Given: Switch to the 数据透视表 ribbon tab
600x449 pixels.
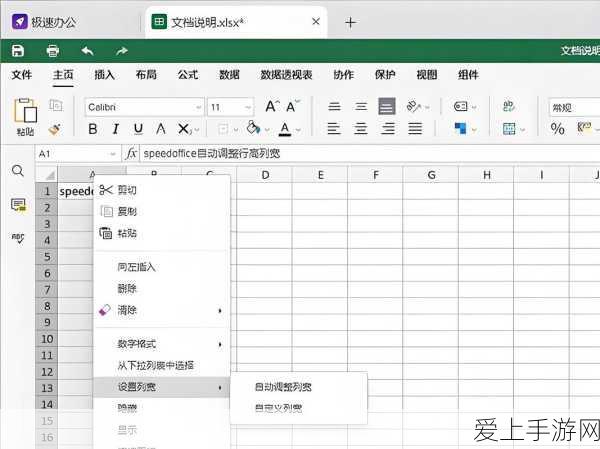Looking at the screenshot, I should 286,75.
